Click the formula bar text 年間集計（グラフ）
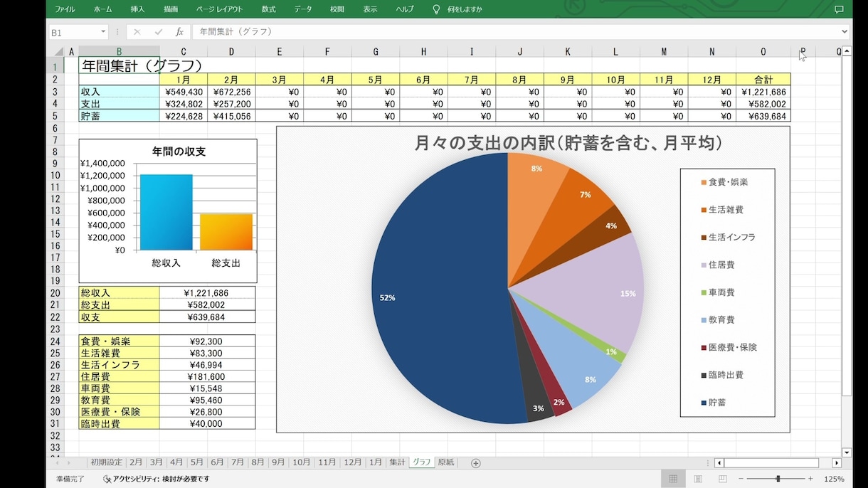The image size is (868, 488). click(235, 32)
